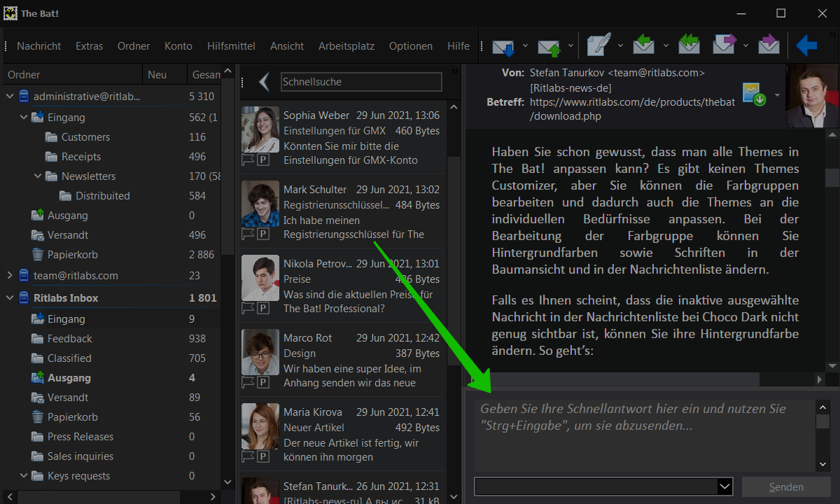Click the P marker on Mark Schulter's message
Image resolution: width=840 pixels, height=504 pixels.
click(263, 234)
